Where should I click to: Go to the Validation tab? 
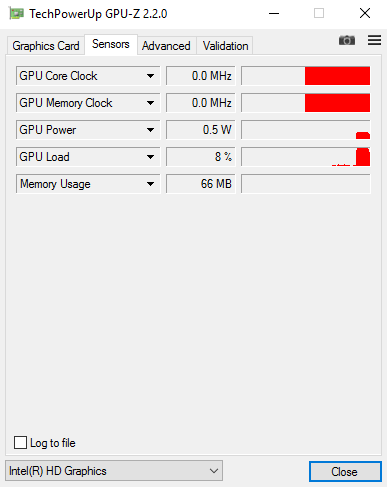[x=225, y=46]
